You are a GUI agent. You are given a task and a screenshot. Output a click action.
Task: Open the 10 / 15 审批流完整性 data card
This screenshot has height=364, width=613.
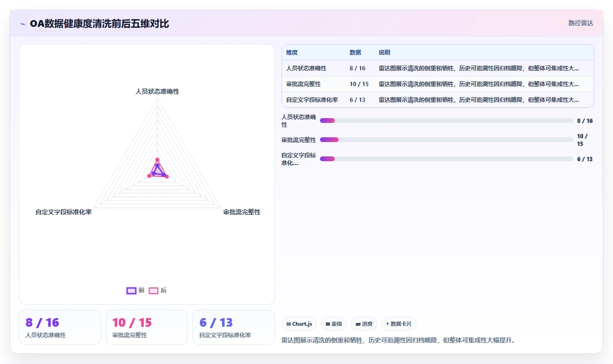pyautogui.click(x=147, y=327)
